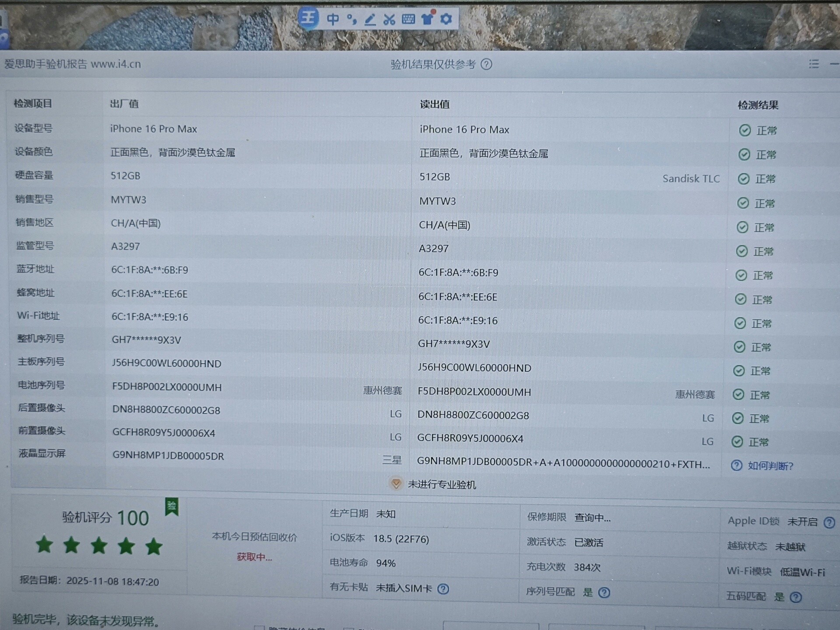Click help icon next to 序列号匹配
The image size is (840, 630).
[x=604, y=592]
